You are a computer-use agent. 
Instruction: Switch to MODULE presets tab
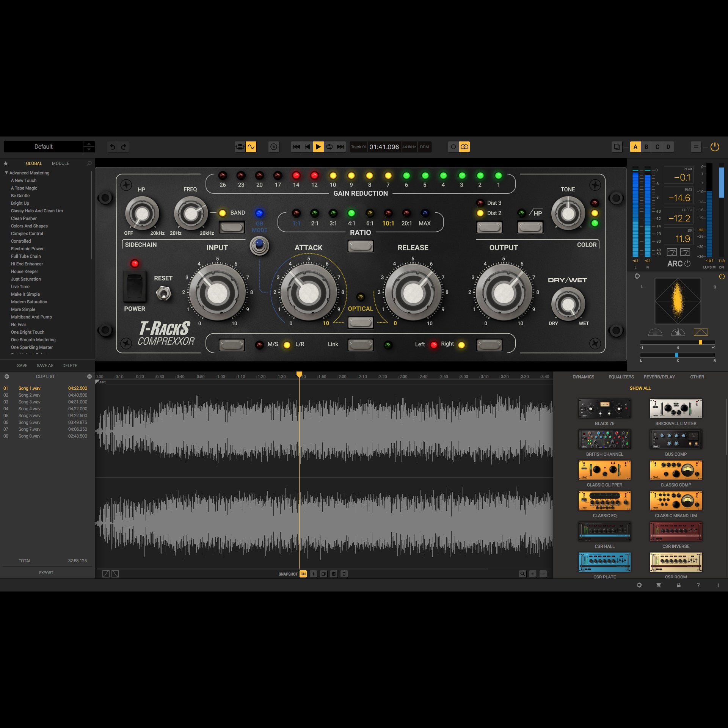tap(61, 163)
